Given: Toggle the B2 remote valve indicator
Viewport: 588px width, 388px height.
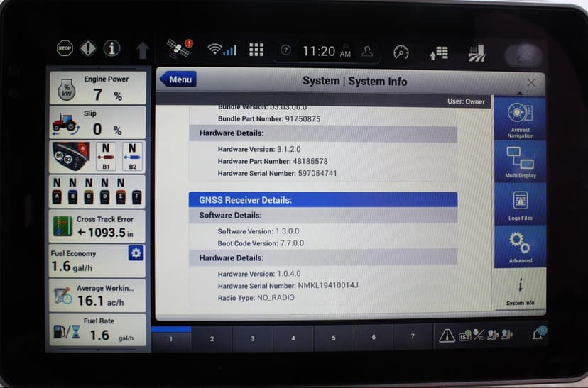Looking at the screenshot, I should [132, 156].
